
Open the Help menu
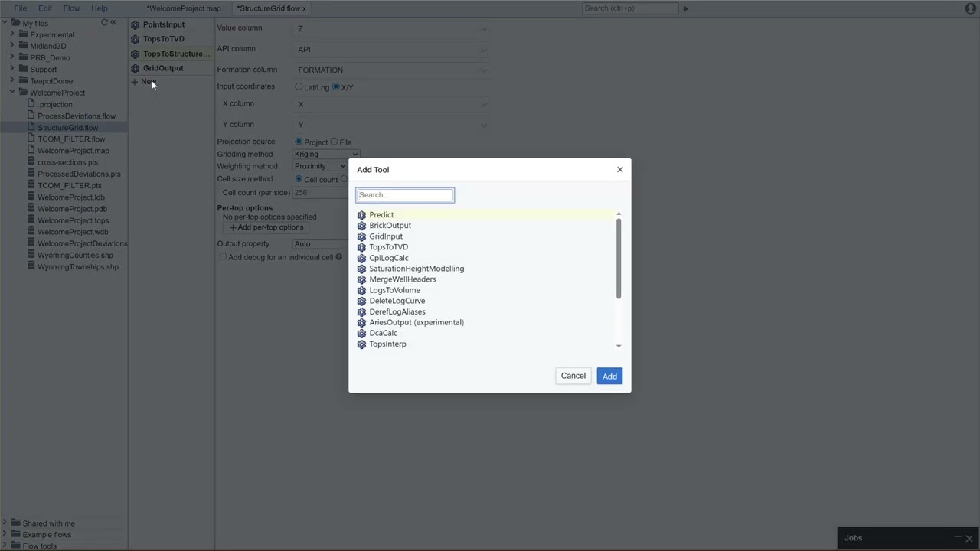(x=100, y=8)
